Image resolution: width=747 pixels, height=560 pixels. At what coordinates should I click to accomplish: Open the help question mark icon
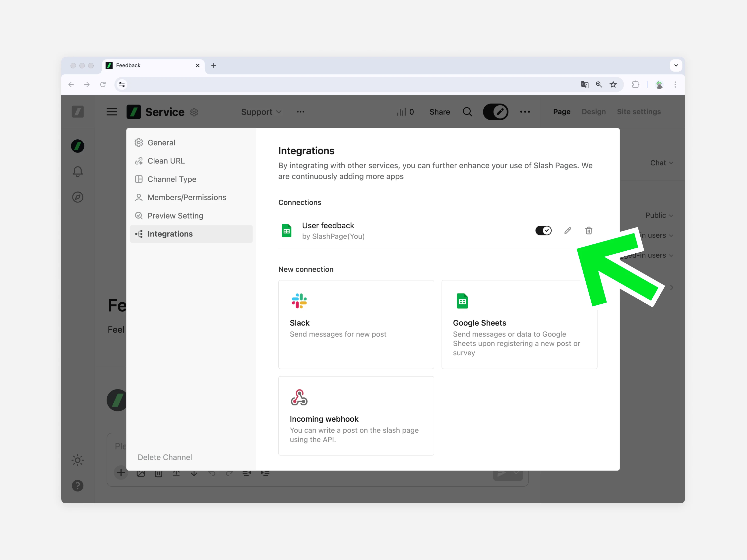78,485
